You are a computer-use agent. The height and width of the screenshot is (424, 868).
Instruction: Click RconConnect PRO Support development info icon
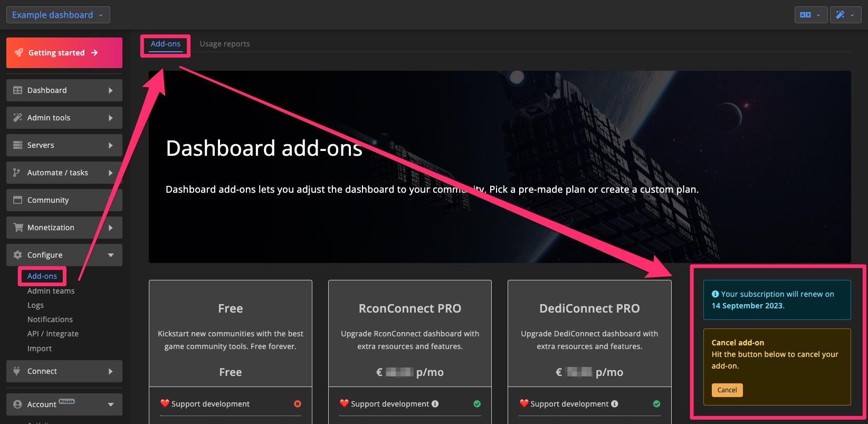[x=435, y=404]
